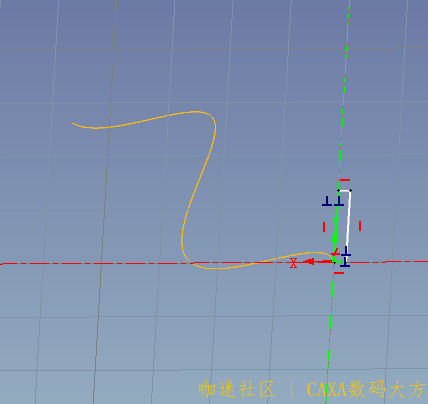Click the perpendicular constraint symbol on the green axis
This screenshot has width=428, height=404.
point(339,201)
